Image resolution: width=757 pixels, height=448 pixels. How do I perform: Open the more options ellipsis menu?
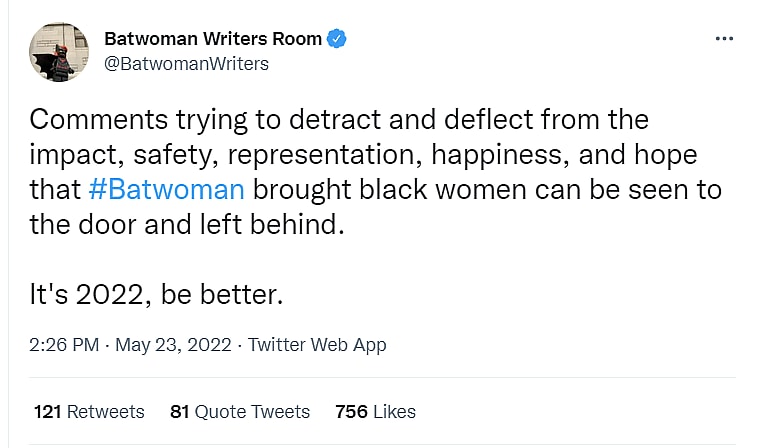(725, 39)
